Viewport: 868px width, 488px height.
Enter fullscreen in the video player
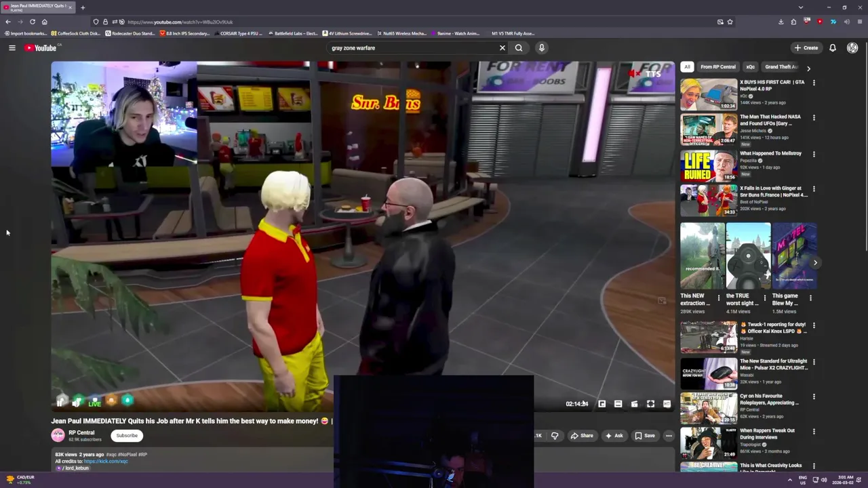(x=650, y=404)
